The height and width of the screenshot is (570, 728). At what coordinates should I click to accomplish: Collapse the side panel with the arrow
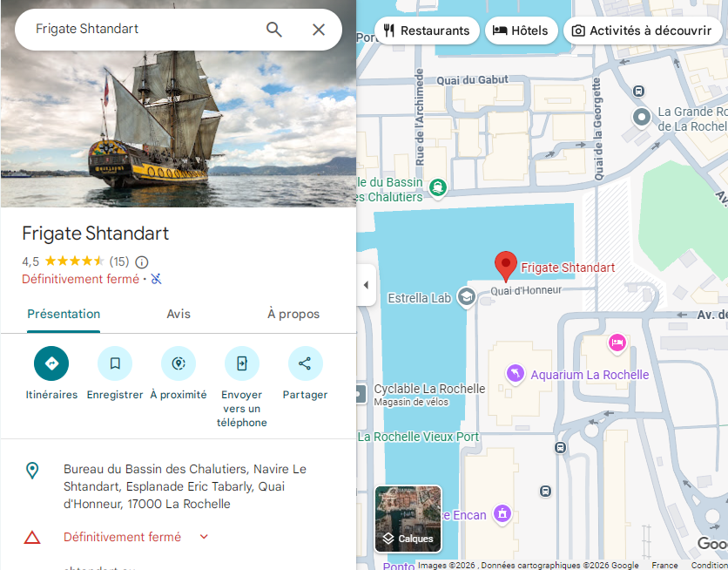[367, 285]
